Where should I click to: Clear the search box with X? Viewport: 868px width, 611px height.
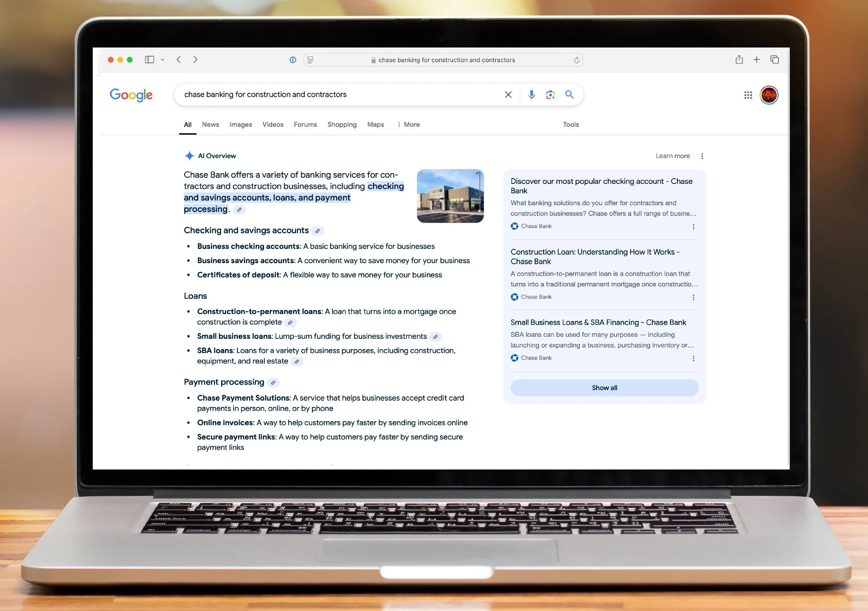pyautogui.click(x=508, y=95)
